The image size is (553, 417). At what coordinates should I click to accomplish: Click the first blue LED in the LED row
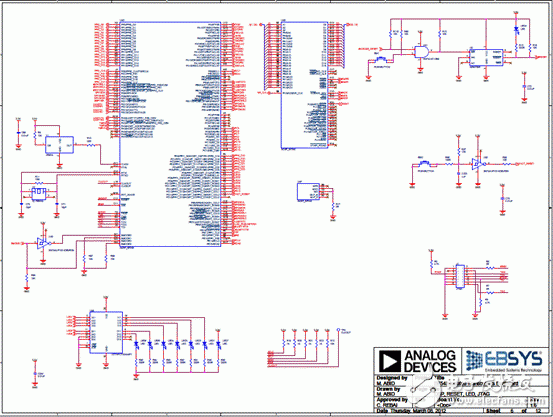pyautogui.click(x=136, y=344)
